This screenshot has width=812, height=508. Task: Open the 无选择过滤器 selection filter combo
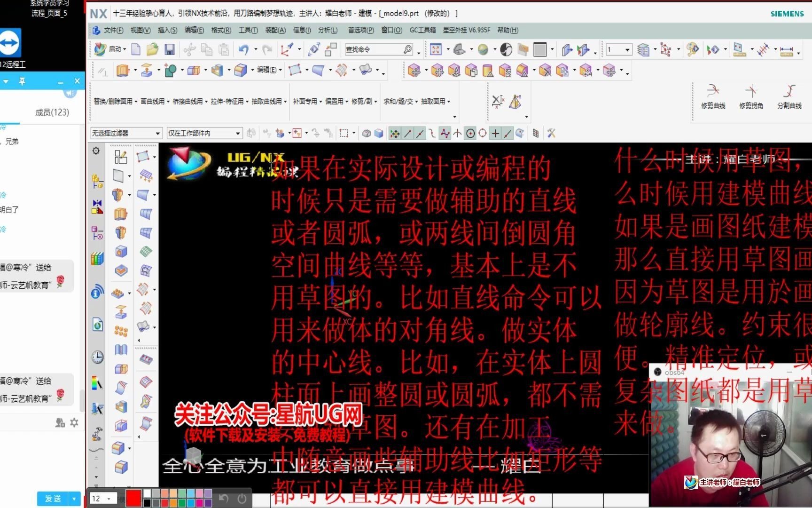coord(126,133)
